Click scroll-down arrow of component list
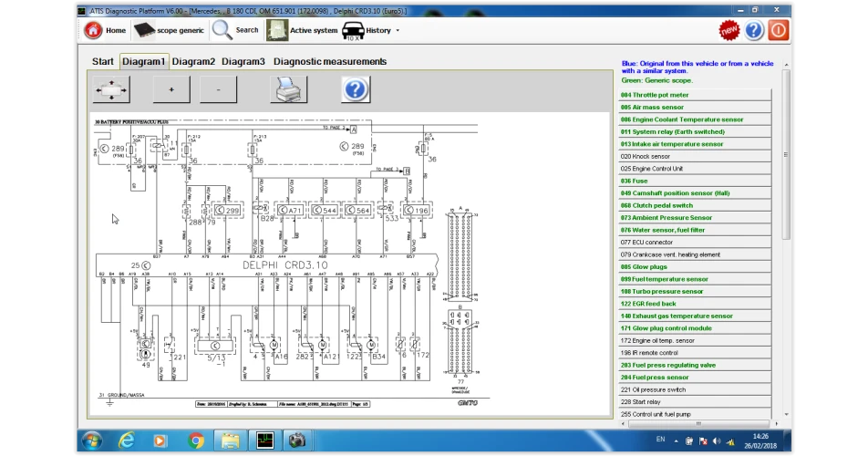868x456 pixels. pyautogui.click(x=786, y=414)
